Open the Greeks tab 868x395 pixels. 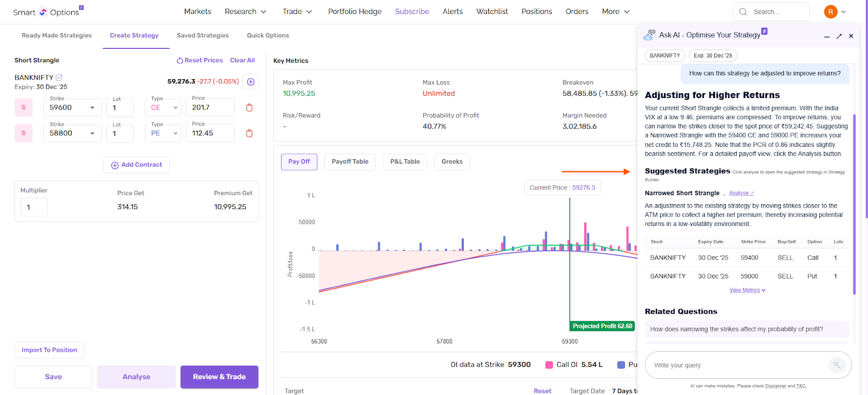pos(452,162)
